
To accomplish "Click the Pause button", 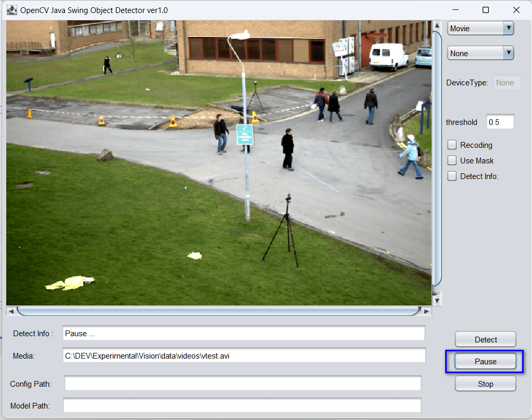I will point(485,362).
